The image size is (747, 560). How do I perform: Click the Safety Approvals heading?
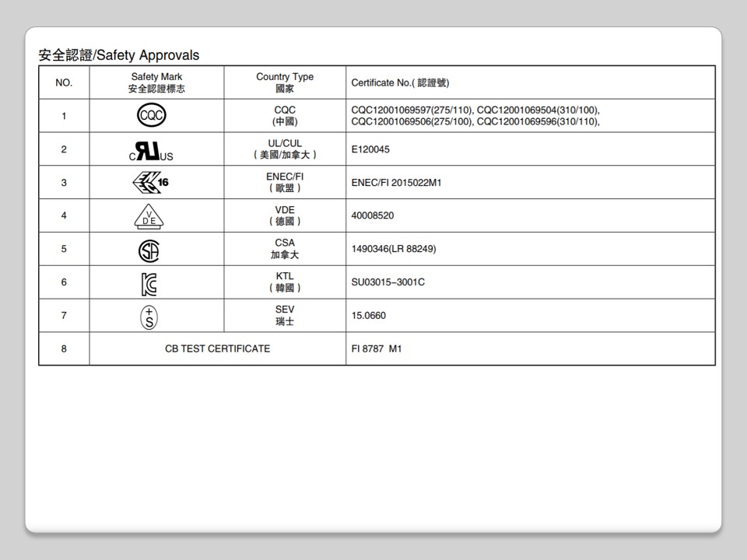pos(119,55)
